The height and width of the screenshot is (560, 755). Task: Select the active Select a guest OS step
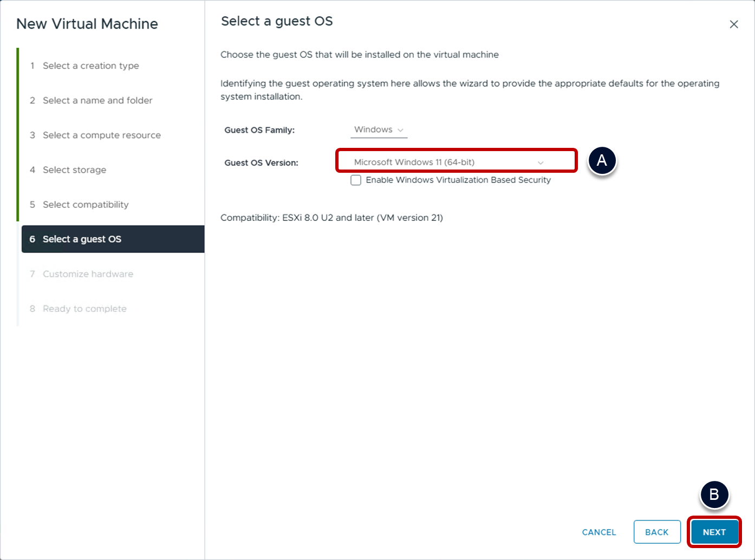82,239
